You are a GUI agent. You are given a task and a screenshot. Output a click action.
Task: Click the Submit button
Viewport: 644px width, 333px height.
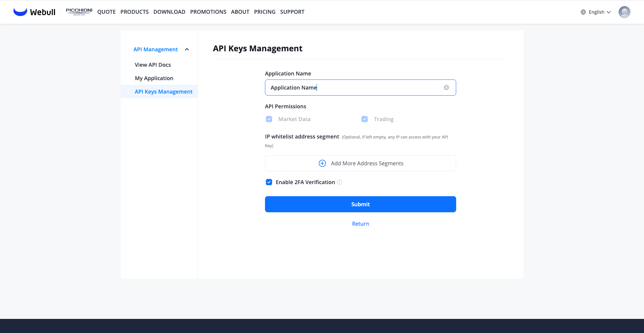click(x=361, y=204)
